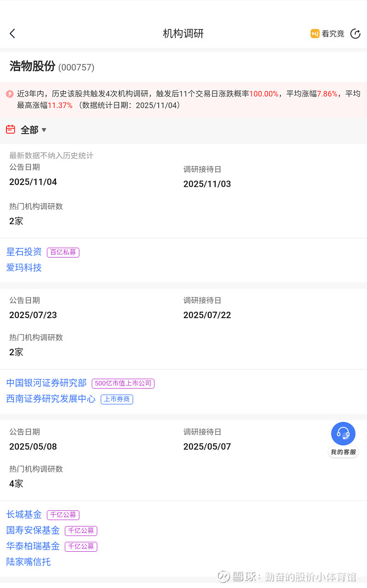Tap the 500亿市值上市公司 tag
367x588 pixels.
(123, 383)
